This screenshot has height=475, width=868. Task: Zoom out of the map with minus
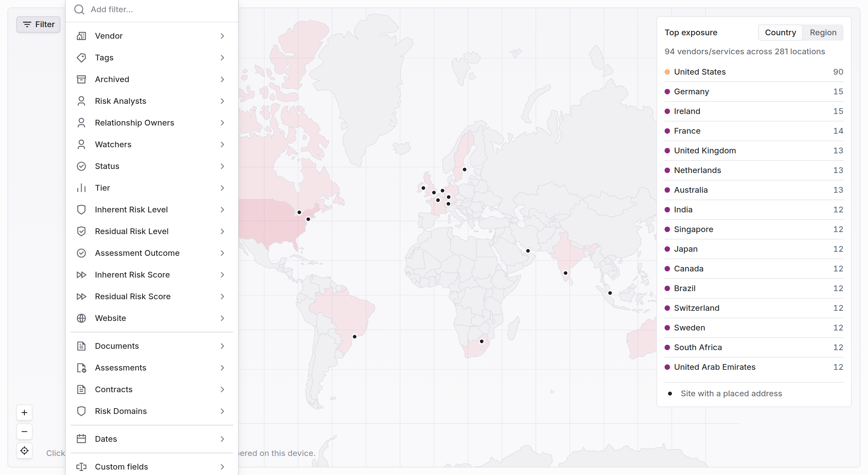point(24,432)
